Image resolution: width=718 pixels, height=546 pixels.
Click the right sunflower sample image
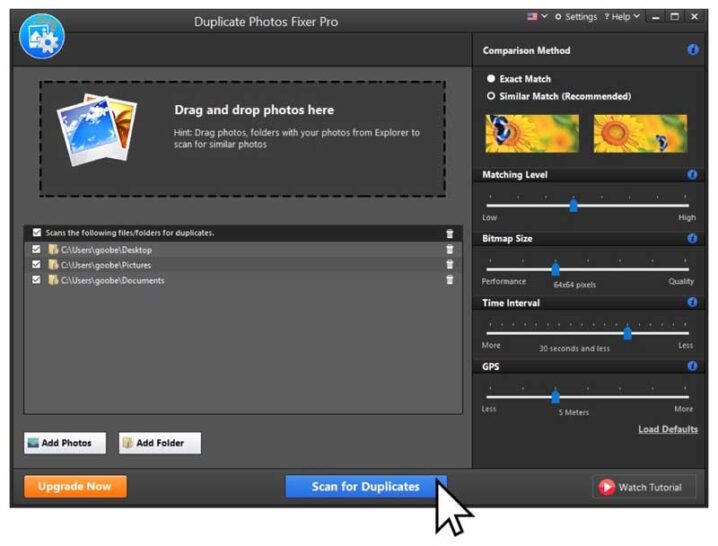tap(640, 133)
